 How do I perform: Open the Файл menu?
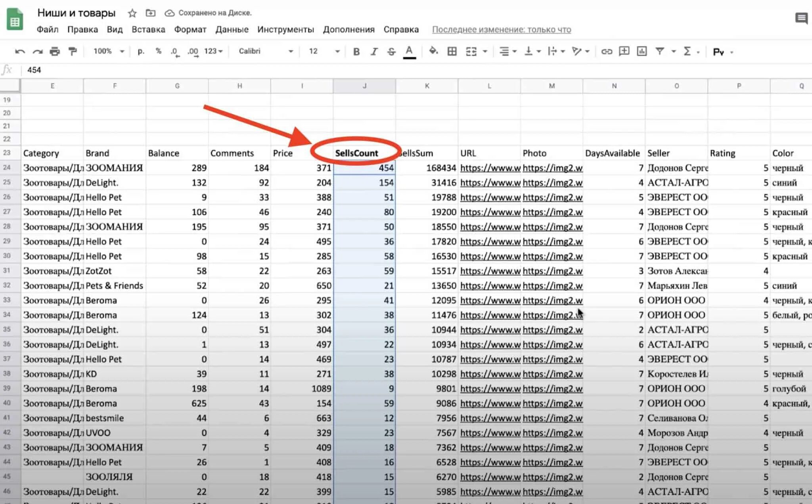[48, 29]
